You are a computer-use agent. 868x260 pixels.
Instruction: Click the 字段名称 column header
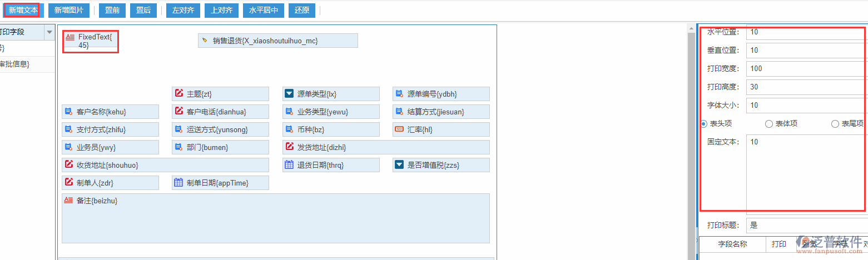click(x=732, y=244)
